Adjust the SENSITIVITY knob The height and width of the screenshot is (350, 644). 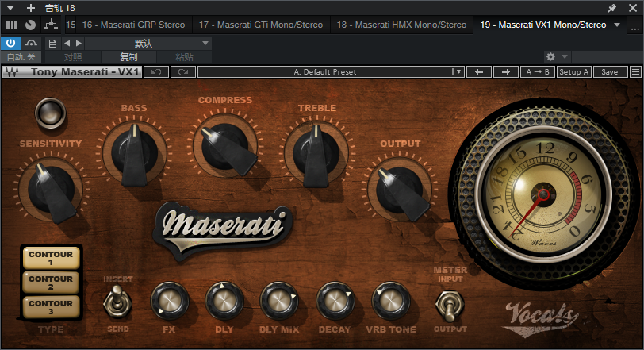pos(52,190)
